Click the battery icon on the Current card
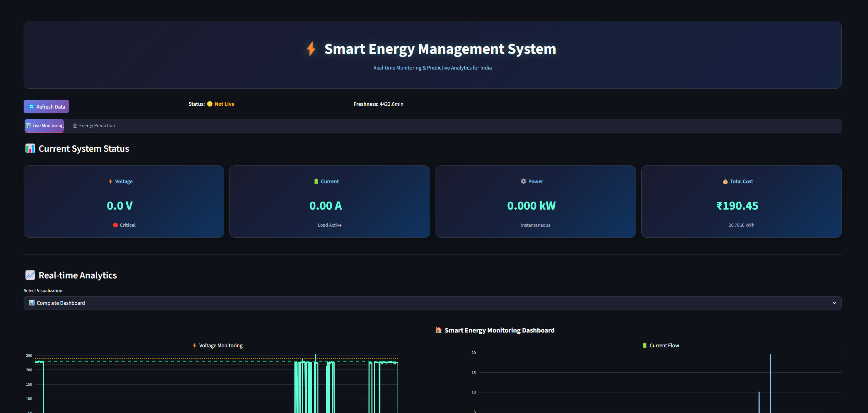 (316, 182)
